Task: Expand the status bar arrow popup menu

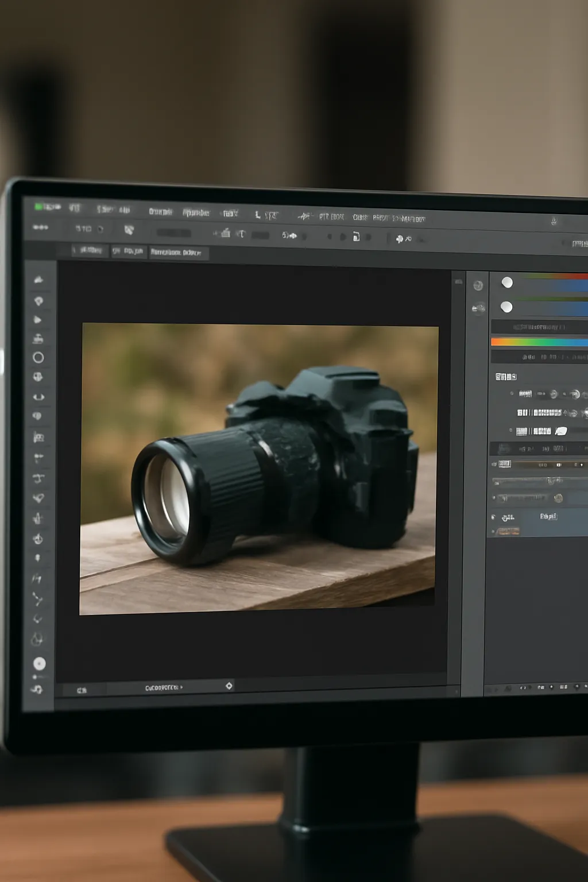Action: pyautogui.click(x=181, y=687)
